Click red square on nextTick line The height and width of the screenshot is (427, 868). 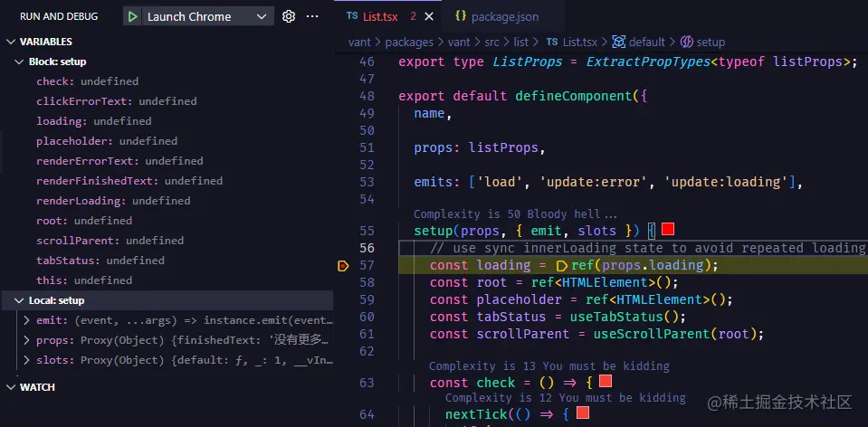pos(582,413)
